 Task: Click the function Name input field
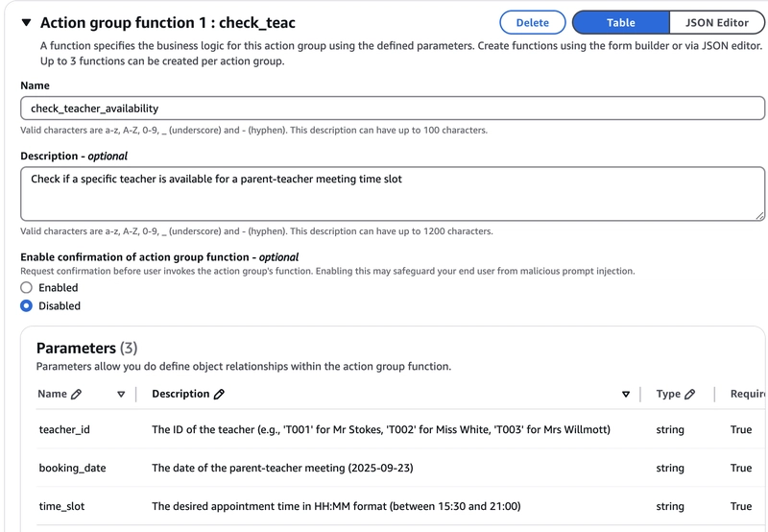click(393, 109)
